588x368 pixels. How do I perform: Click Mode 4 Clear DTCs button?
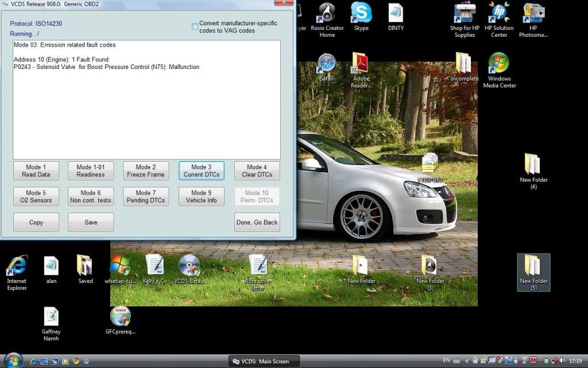click(x=257, y=170)
